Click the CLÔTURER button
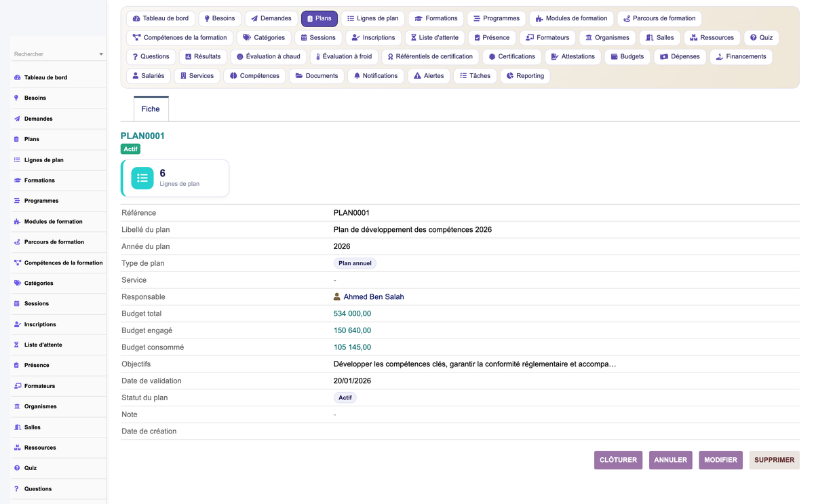814x504 pixels. point(618,460)
